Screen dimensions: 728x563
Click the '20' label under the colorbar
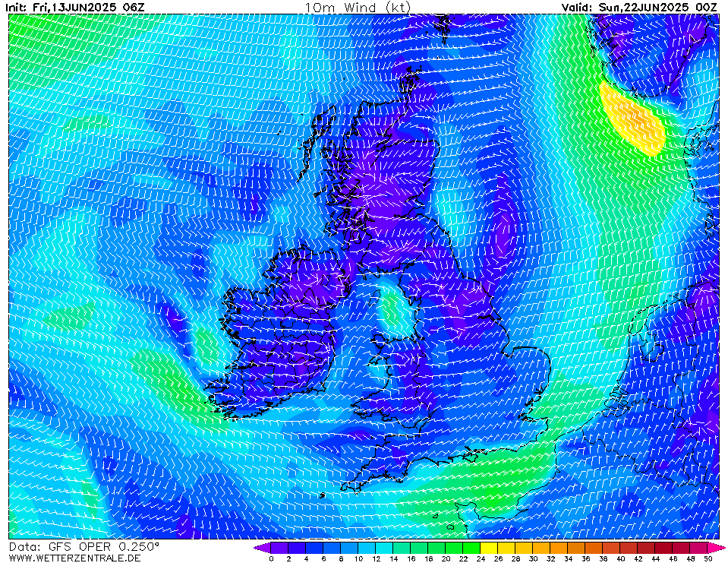click(x=446, y=558)
